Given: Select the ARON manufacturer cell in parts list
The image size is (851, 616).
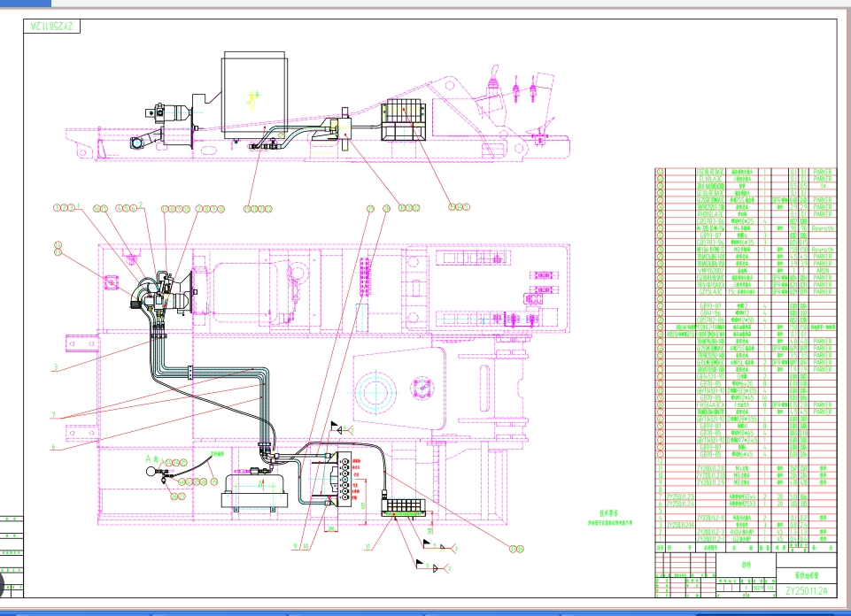Looking at the screenshot, I should pyautogui.click(x=823, y=271).
